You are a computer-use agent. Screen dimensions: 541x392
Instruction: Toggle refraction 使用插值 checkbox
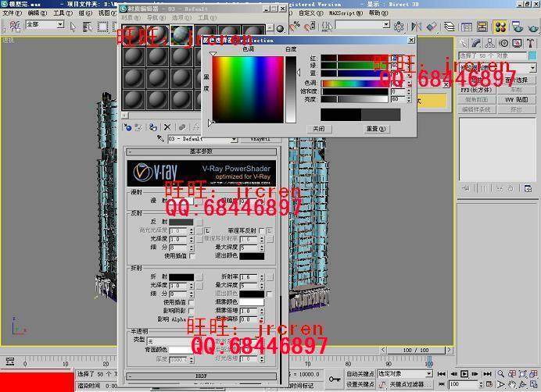pyautogui.click(x=191, y=302)
